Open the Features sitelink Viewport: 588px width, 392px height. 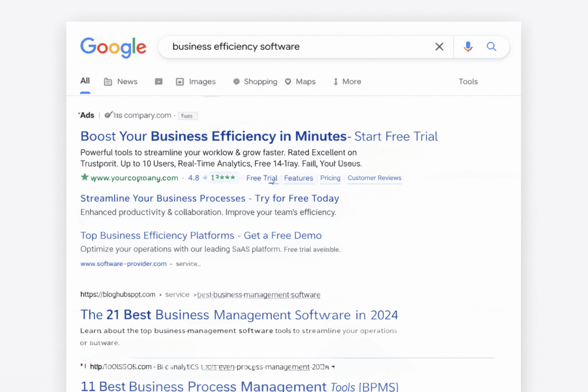pos(299,178)
